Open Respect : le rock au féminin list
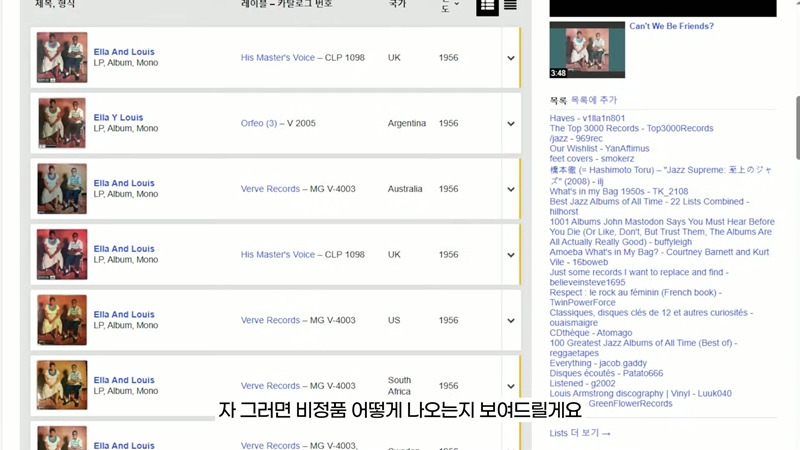 [636, 297]
